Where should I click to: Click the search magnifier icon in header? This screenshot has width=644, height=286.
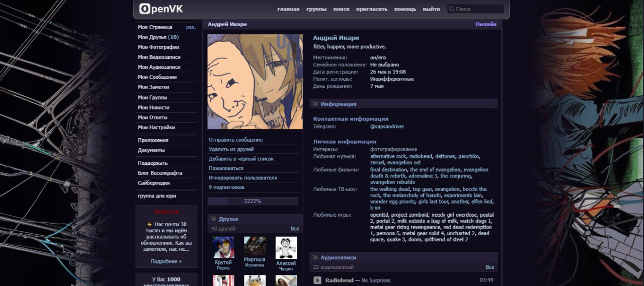point(451,9)
